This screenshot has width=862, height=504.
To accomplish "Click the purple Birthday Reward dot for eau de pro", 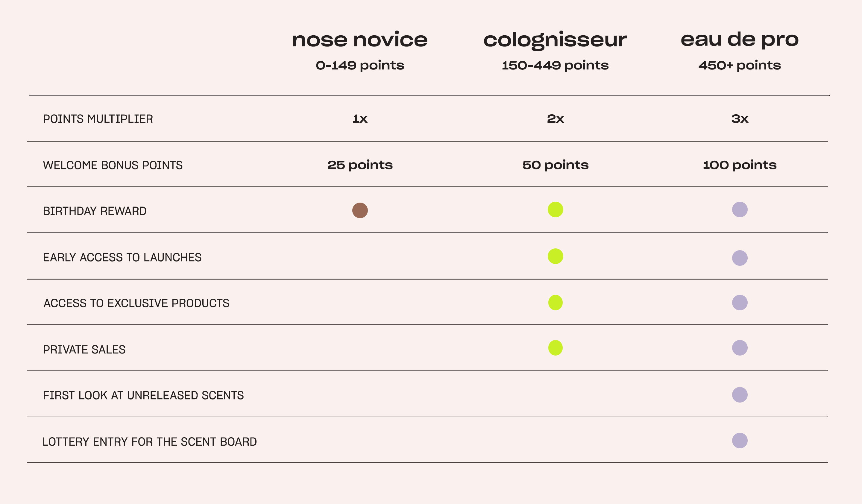I will coord(740,210).
